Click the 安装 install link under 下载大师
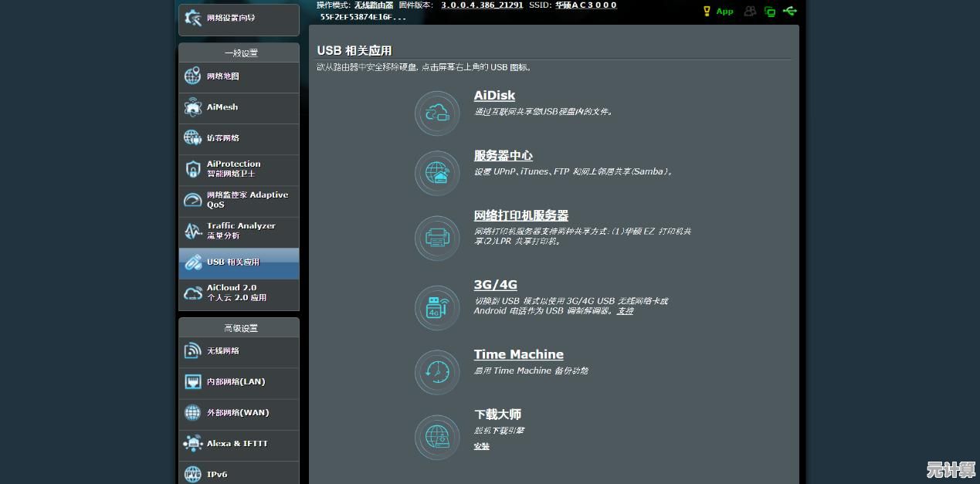 tap(481, 446)
